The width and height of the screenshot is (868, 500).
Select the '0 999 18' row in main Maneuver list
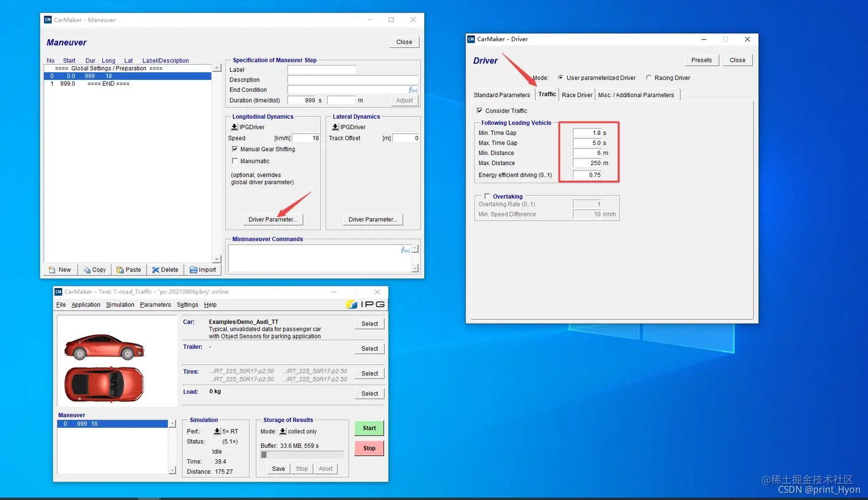tap(113, 424)
